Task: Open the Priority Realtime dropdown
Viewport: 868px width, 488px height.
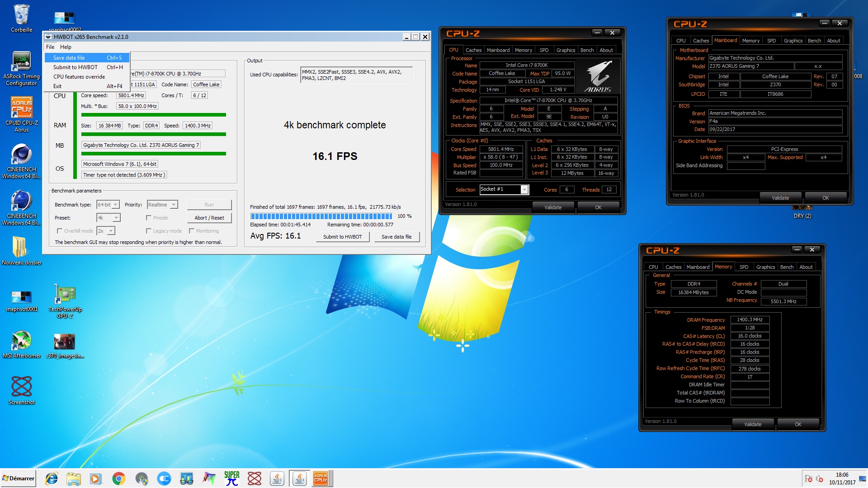Action: [x=162, y=205]
